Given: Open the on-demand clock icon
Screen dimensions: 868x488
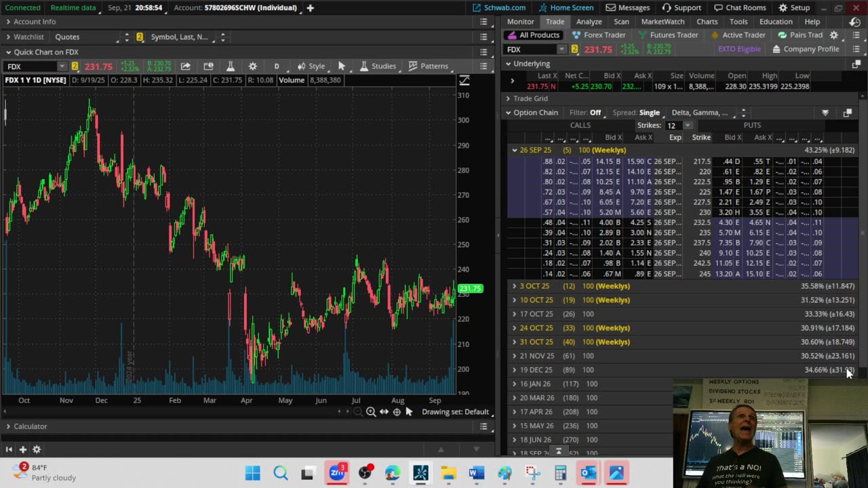Looking at the screenshot, I should click(x=856, y=22).
